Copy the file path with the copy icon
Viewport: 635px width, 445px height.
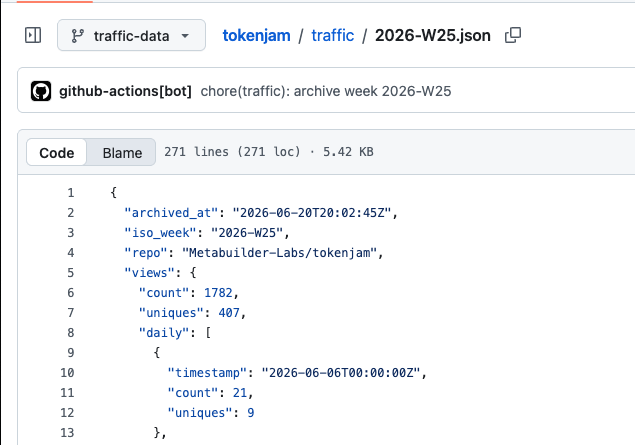[513, 35]
